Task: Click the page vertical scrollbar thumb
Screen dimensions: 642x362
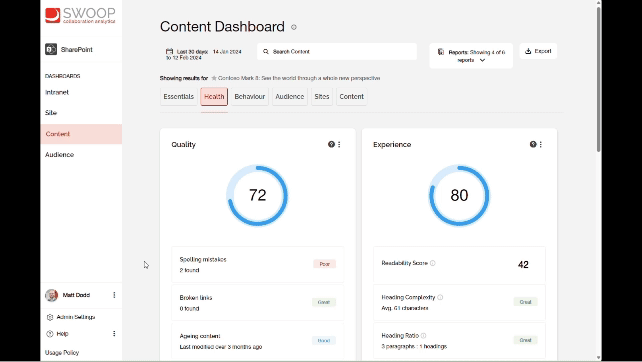Action: [599, 80]
